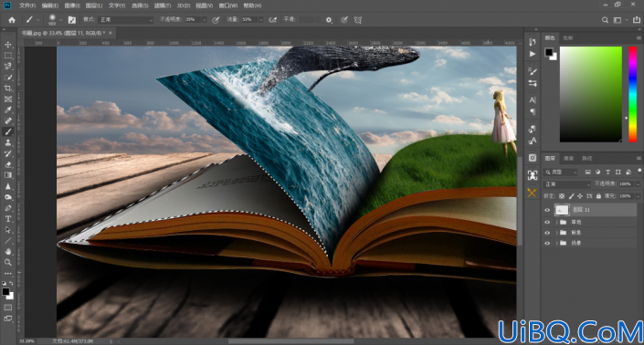
Task: Toggle pressure for size button
Action: coord(344,20)
